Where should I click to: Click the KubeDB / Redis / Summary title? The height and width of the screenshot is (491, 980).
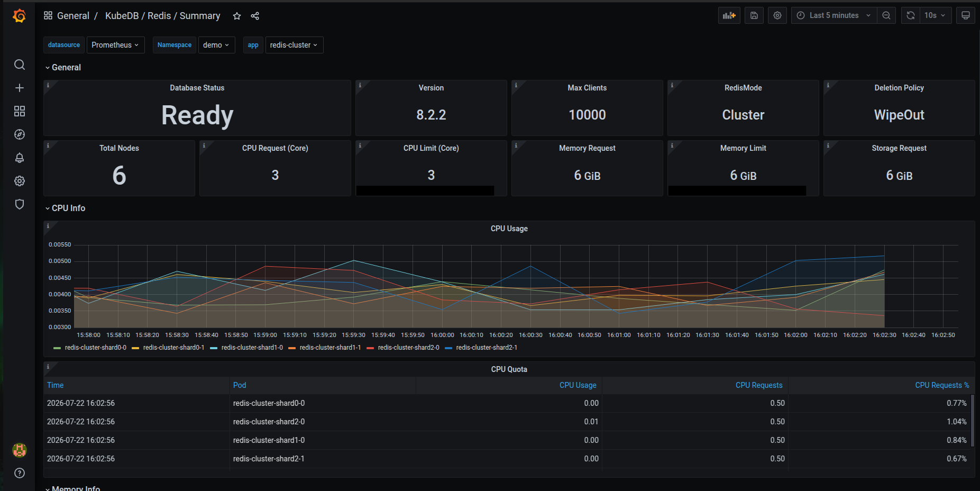[x=162, y=16]
